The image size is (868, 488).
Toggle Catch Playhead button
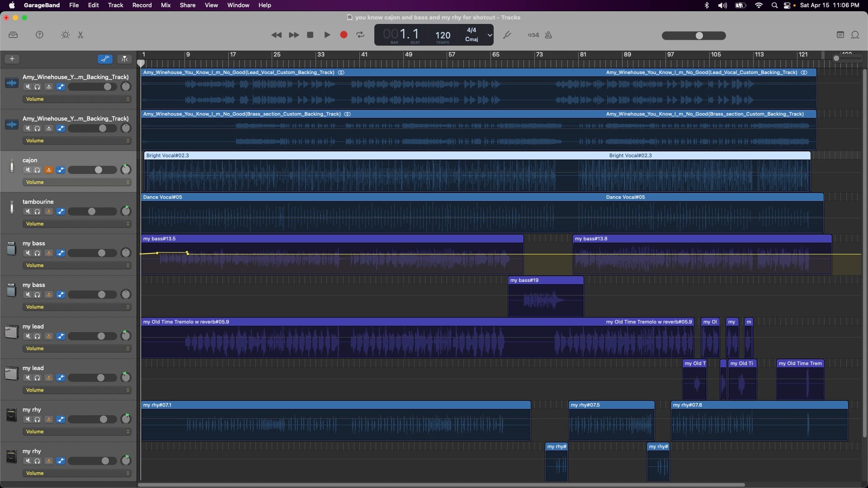coord(124,59)
